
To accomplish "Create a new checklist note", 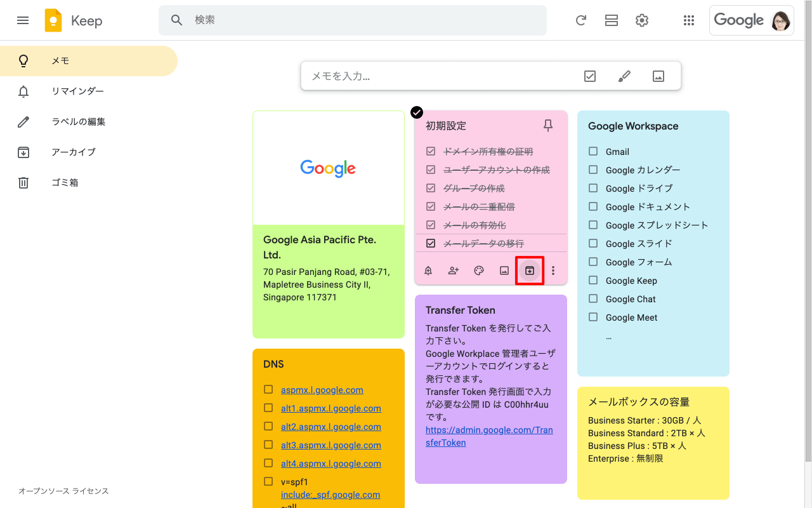I will pyautogui.click(x=590, y=76).
